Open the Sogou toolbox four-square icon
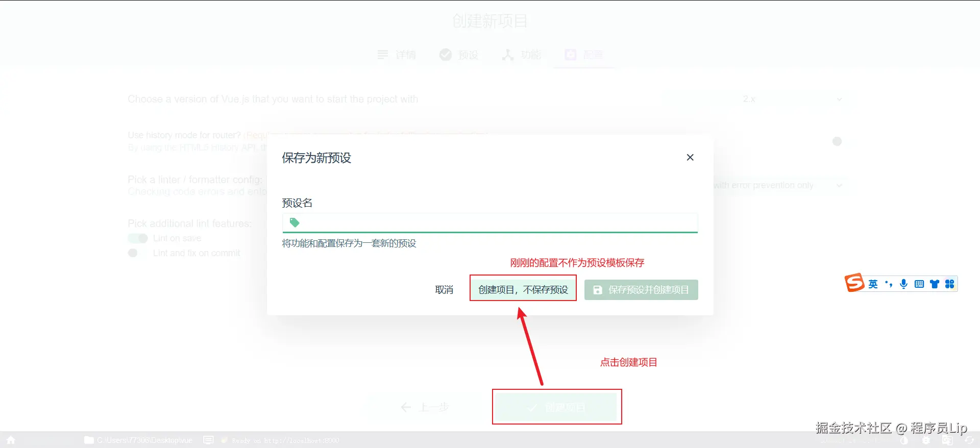This screenshot has width=980, height=448. [950, 284]
